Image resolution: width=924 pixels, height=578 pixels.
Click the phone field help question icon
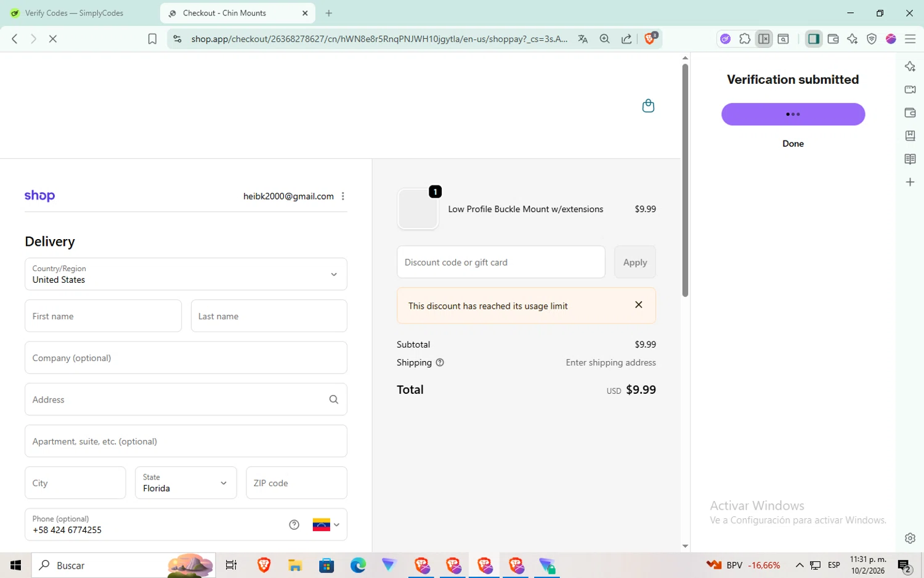[294, 525]
